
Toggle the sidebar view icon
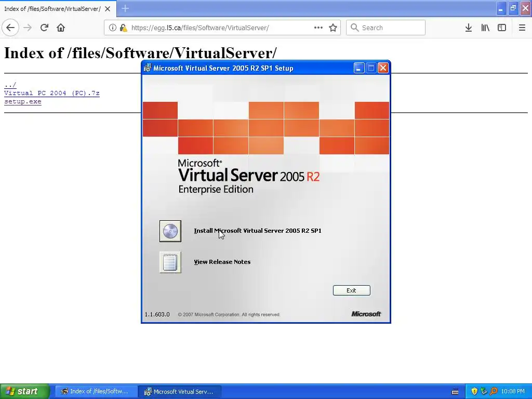coord(502,28)
